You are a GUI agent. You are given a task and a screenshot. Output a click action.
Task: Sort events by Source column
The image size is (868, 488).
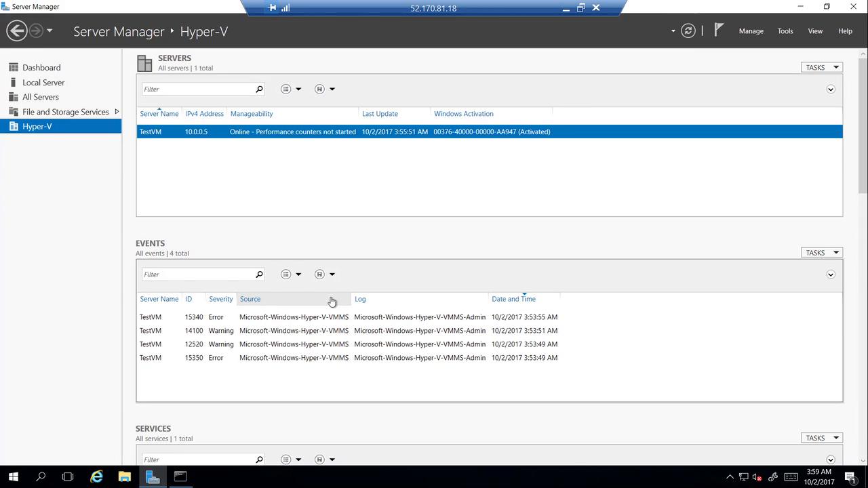tap(294, 299)
